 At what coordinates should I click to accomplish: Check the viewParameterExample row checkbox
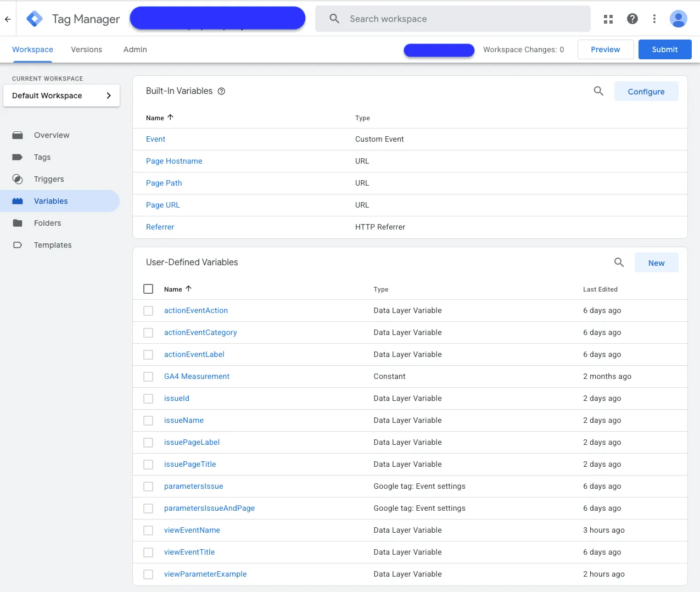(148, 574)
